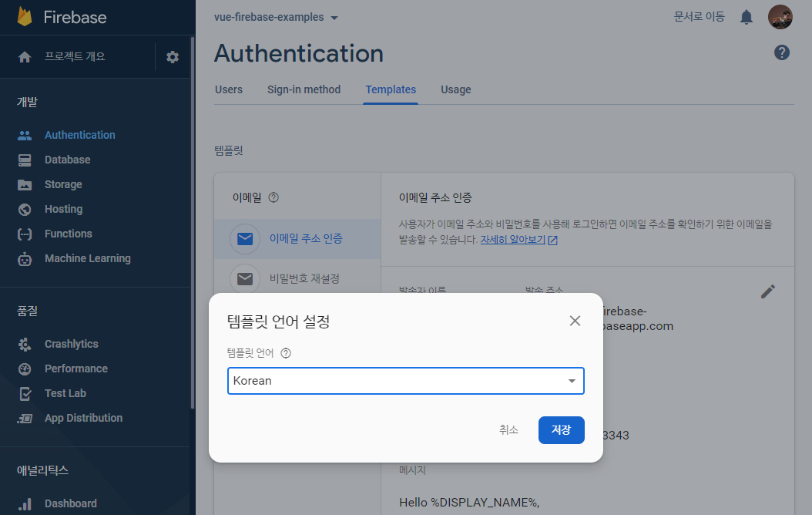Open the help question mark icon

tap(782, 52)
